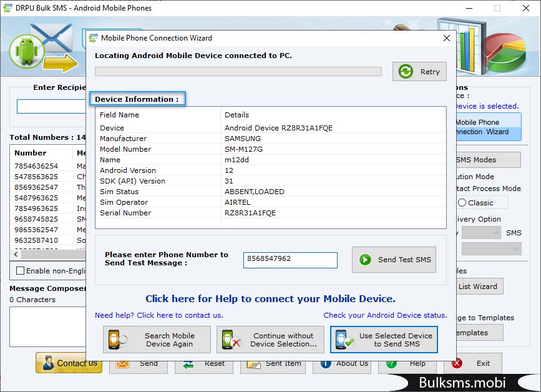Select the Classic radio button
The height and width of the screenshot is (392, 541).
pyautogui.click(x=462, y=203)
